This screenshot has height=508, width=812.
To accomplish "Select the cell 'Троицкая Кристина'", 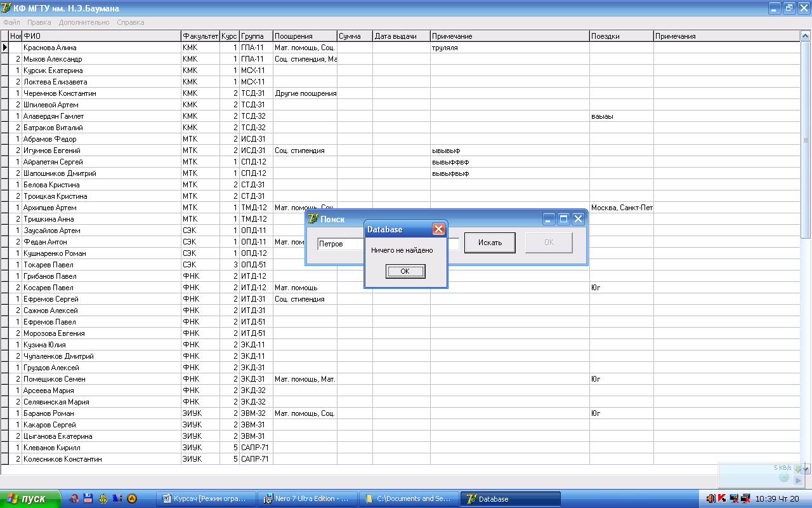I will pyautogui.click(x=101, y=196).
